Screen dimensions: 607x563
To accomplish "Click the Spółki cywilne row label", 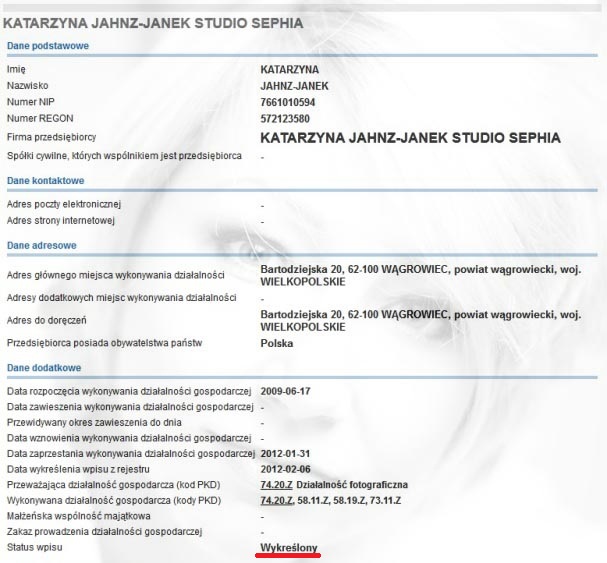I will (124, 156).
